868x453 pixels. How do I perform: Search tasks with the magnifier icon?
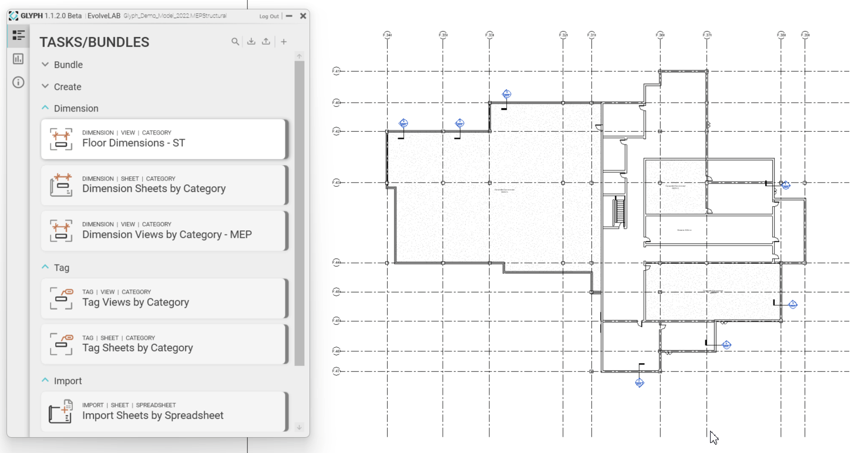pos(235,42)
